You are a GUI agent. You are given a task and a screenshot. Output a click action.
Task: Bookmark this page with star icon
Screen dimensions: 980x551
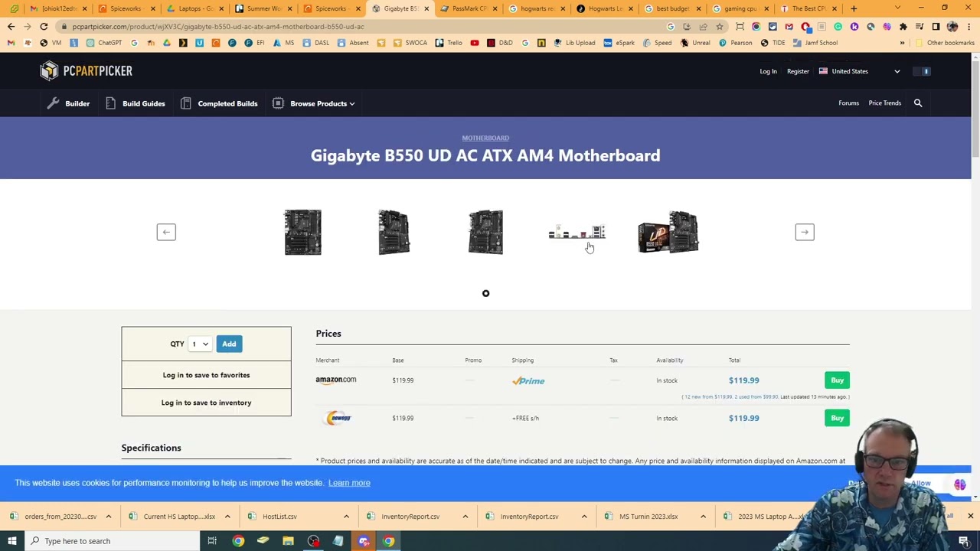[x=720, y=26]
